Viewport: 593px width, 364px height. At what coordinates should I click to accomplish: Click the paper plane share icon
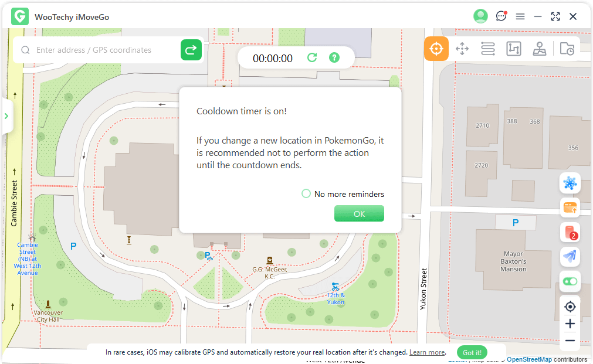coord(570,257)
